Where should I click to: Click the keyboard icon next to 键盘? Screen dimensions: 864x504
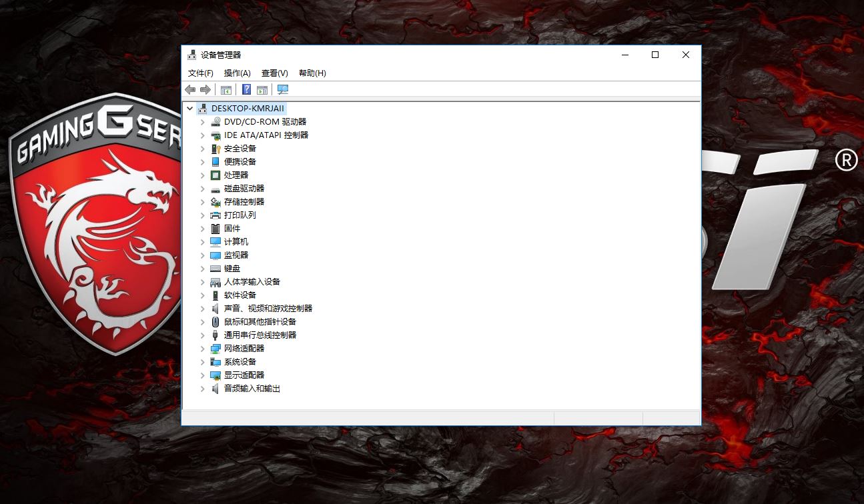point(215,268)
